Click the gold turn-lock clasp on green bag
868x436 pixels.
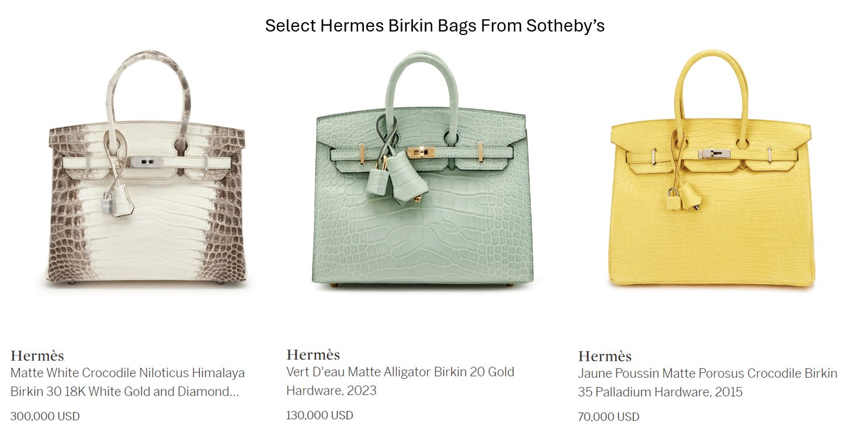[x=422, y=152]
